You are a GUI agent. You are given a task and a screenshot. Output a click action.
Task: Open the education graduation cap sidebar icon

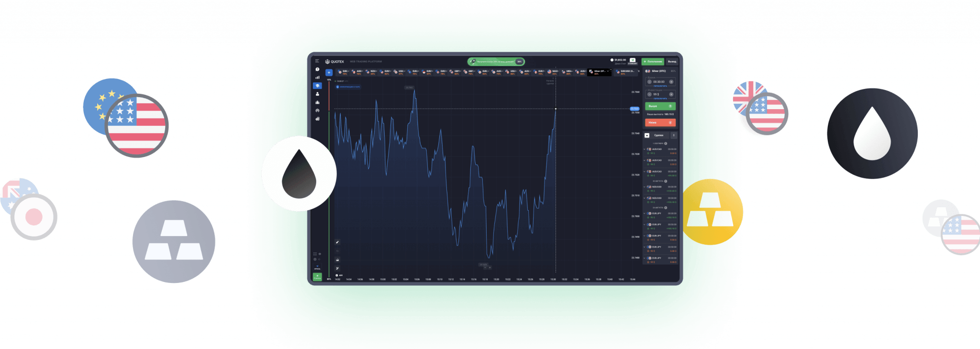317,86
